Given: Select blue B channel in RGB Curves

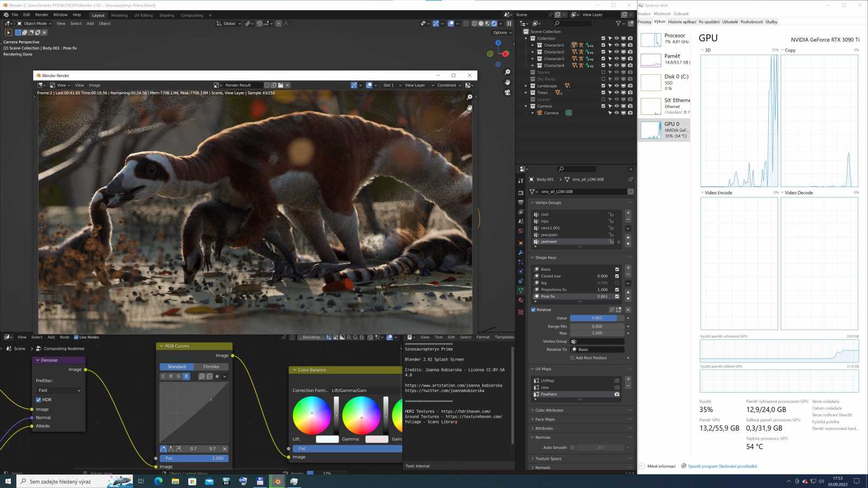Looking at the screenshot, I should pyautogui.click(x=186, y=376).
